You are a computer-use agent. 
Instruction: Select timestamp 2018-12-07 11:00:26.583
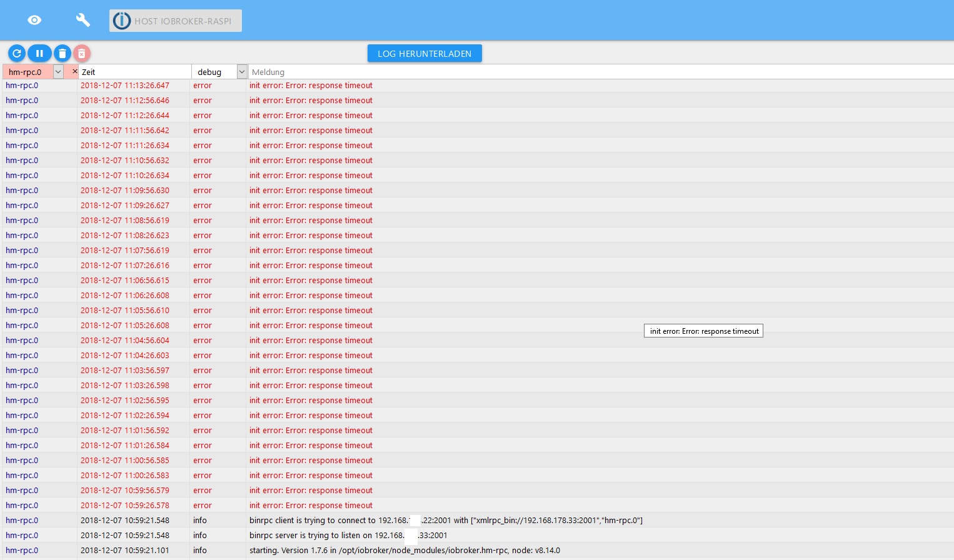(x=125, y=476)
